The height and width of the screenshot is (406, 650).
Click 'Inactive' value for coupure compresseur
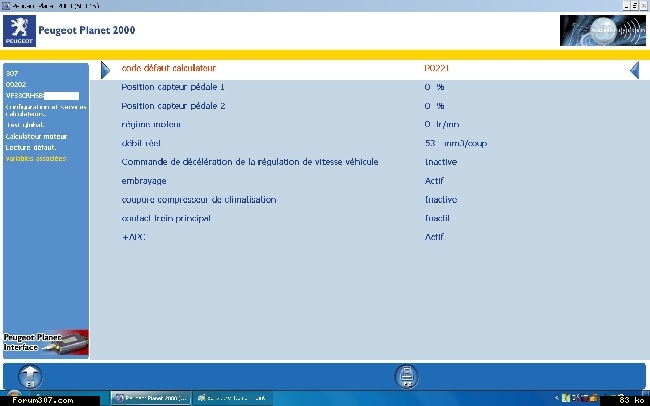441,199
